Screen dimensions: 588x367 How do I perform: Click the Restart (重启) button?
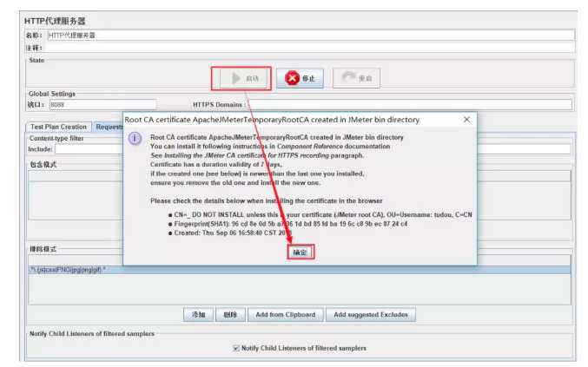pos(357,78)
